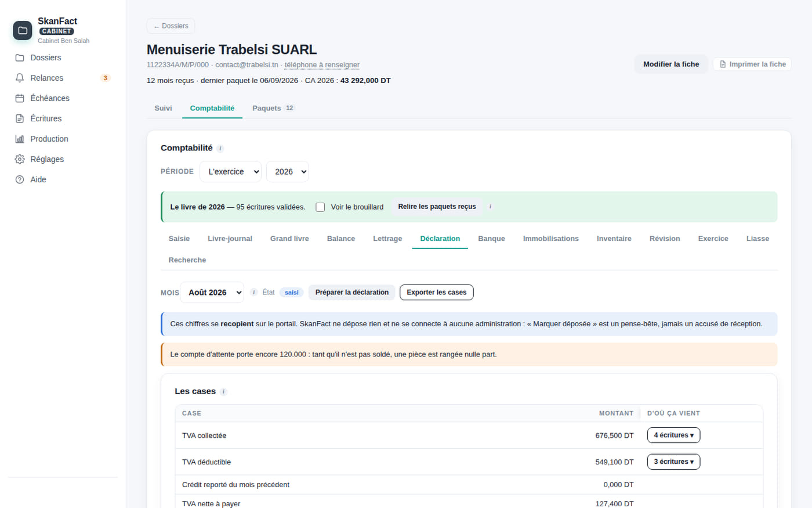Screen dimensions: 812x508
Task: Click the Paquets count badge 12
Action: 289,108
